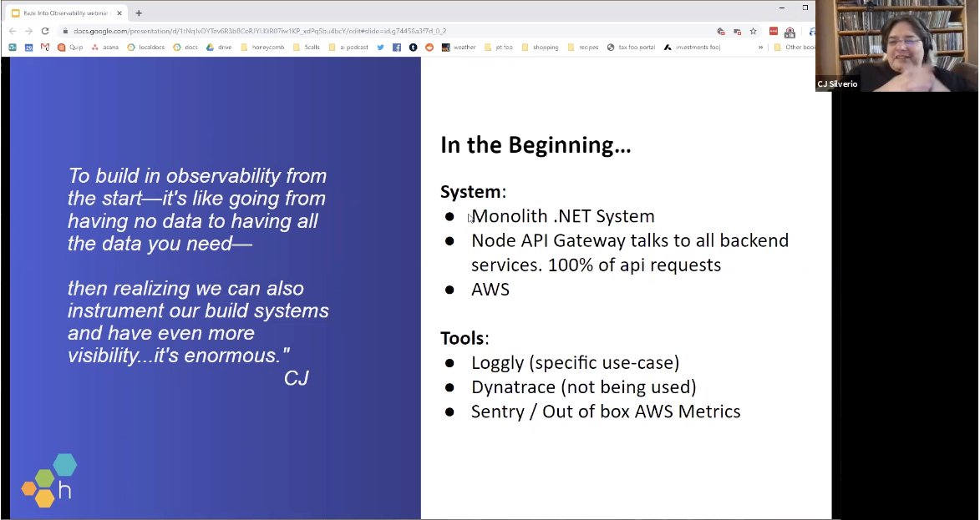Open the asana bookmark
980x520 pixels.
pos(105,47)
